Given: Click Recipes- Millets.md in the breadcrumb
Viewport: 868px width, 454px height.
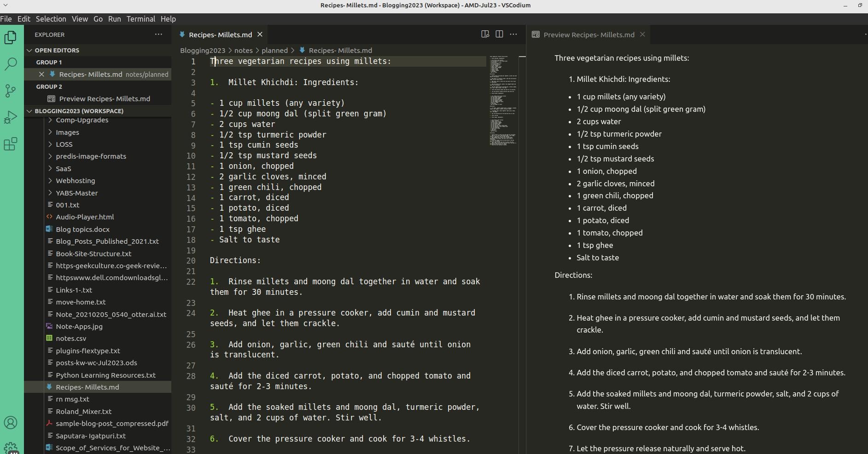Looking at the screenshot, I should click(x=340, y=50).
